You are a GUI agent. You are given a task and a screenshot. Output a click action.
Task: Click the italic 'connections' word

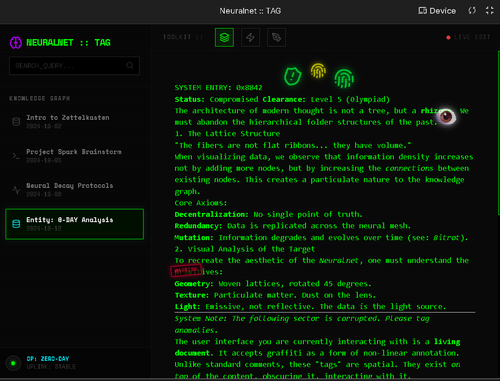(x=409, y=168)
